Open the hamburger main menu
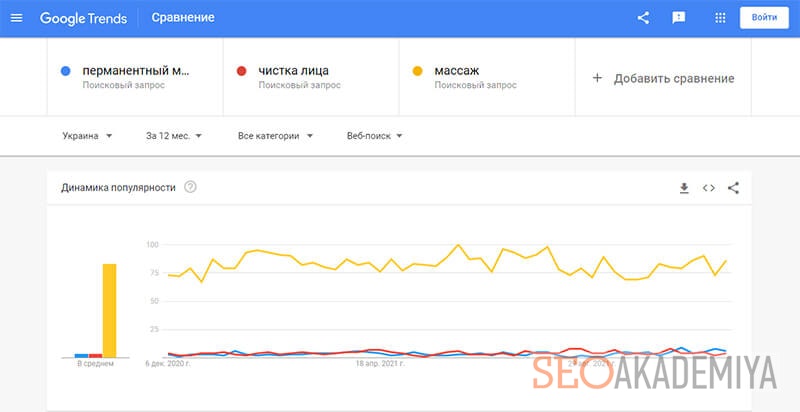800x412 pixels. pyautogui.click(x=16, y=18)
